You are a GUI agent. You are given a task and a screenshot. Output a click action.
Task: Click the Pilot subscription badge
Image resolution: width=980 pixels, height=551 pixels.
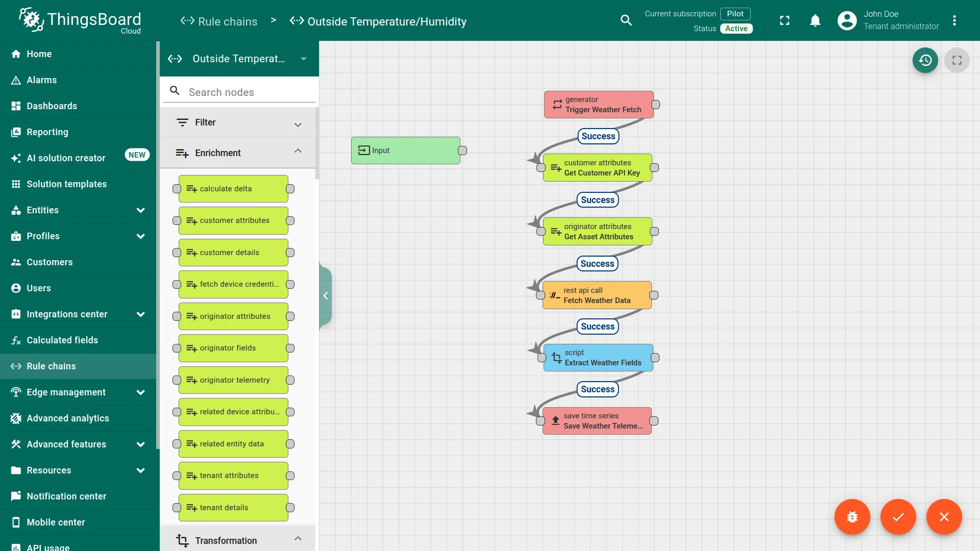click(x=735, y=14)
